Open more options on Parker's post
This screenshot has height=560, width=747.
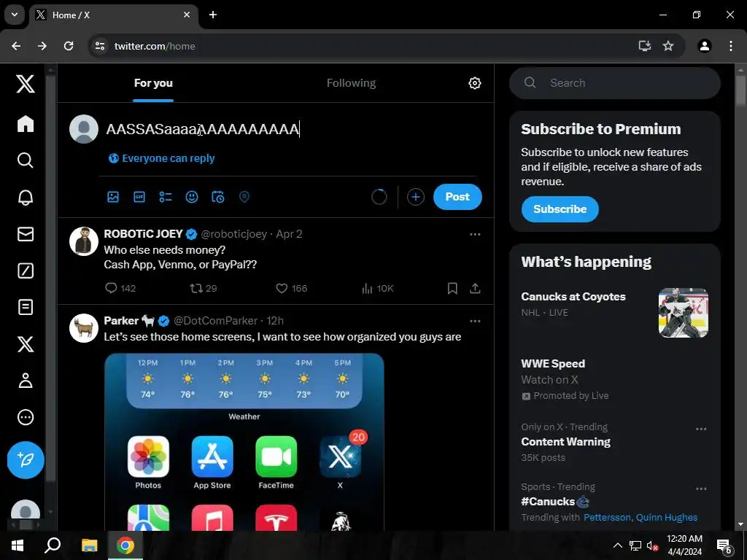475,321
